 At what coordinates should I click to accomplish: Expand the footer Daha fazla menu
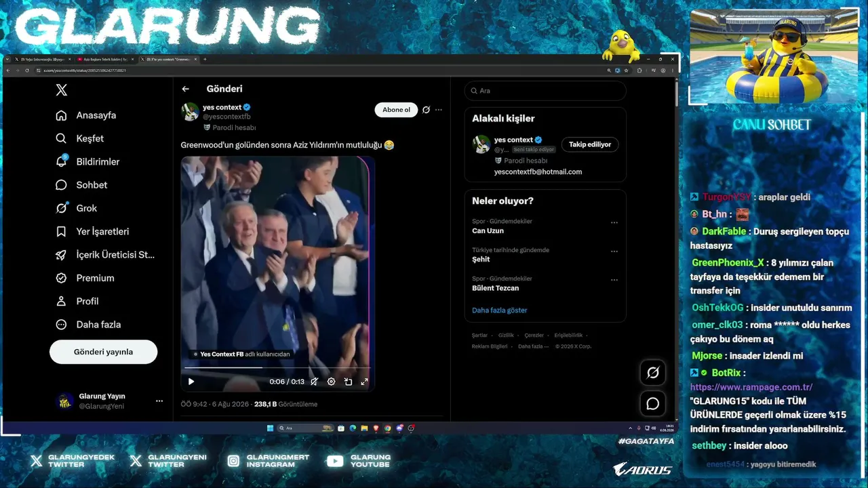point(532,346)
